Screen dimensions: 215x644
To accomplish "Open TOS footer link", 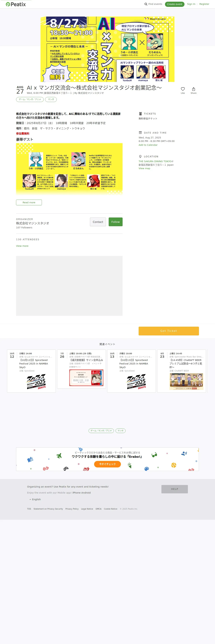I will tap(29, 509).
